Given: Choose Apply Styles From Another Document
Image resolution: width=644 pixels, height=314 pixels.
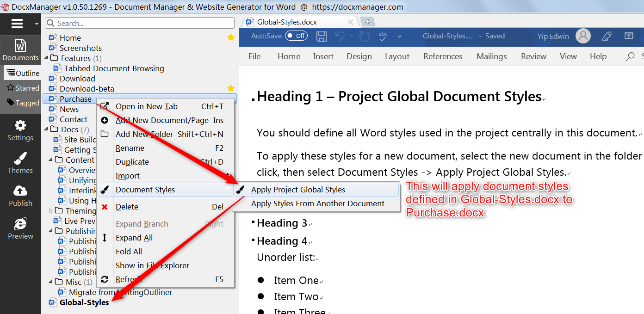Looking at the screenshot, I should (x=316, y=203).
